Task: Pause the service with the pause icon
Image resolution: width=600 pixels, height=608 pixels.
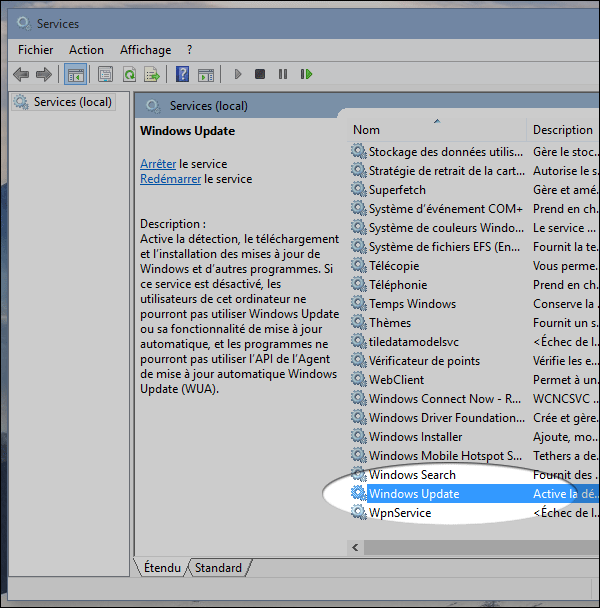Action: (283, 74)
